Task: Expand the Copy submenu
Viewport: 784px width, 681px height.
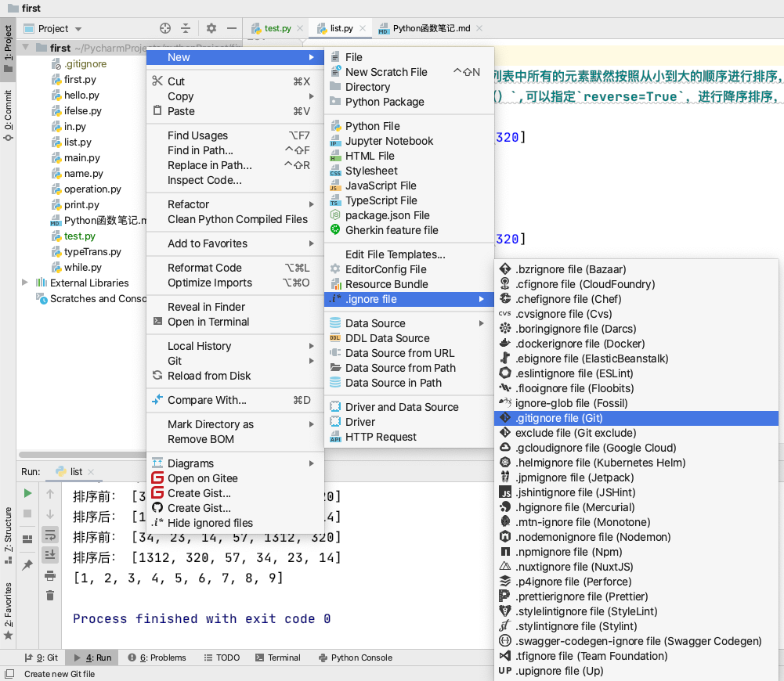Action: pos(235,96)
